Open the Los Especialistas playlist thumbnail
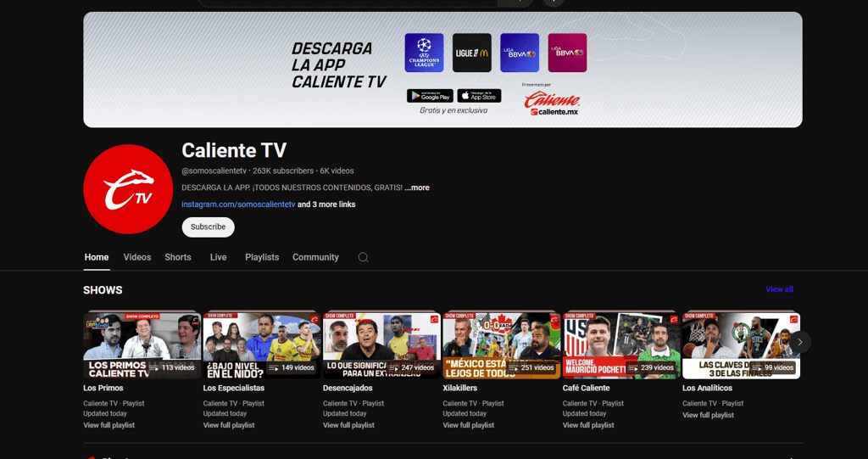Viewport: 868px width, 459px height. [262, 344]
